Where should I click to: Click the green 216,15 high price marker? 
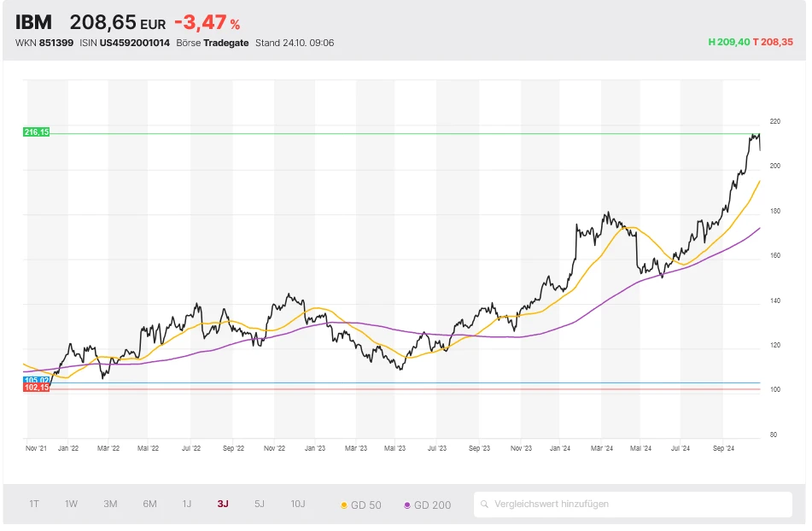[x=37, y=132]
